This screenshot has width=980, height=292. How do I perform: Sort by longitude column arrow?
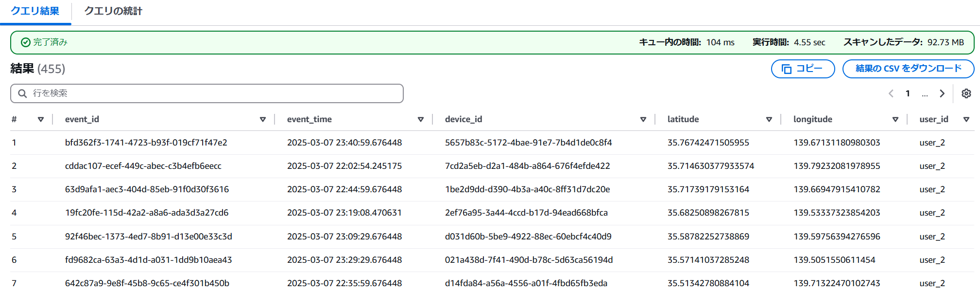pyautogui.click(x=895, y=119)
